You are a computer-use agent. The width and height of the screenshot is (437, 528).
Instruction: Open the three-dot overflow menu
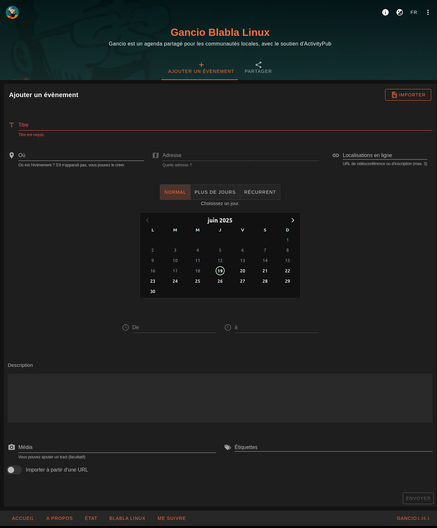pyautogui.click(x=428, y=12)
